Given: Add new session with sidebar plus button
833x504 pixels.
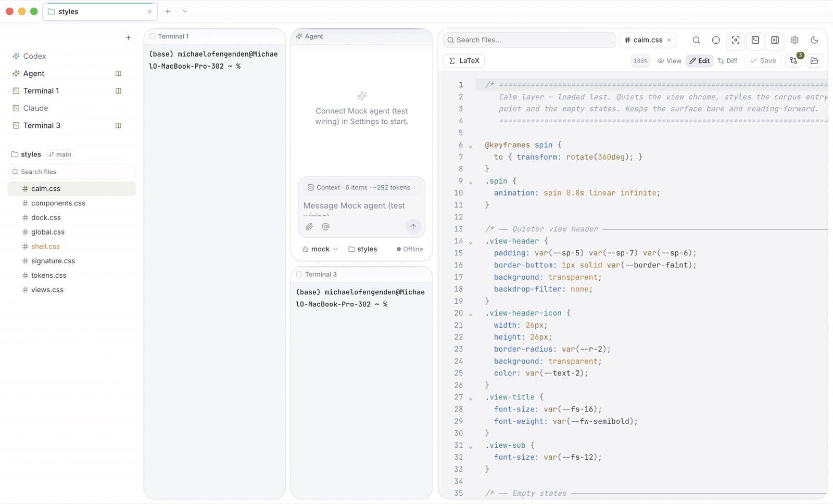Looking at the screenshot, I should tap(129, 37).
